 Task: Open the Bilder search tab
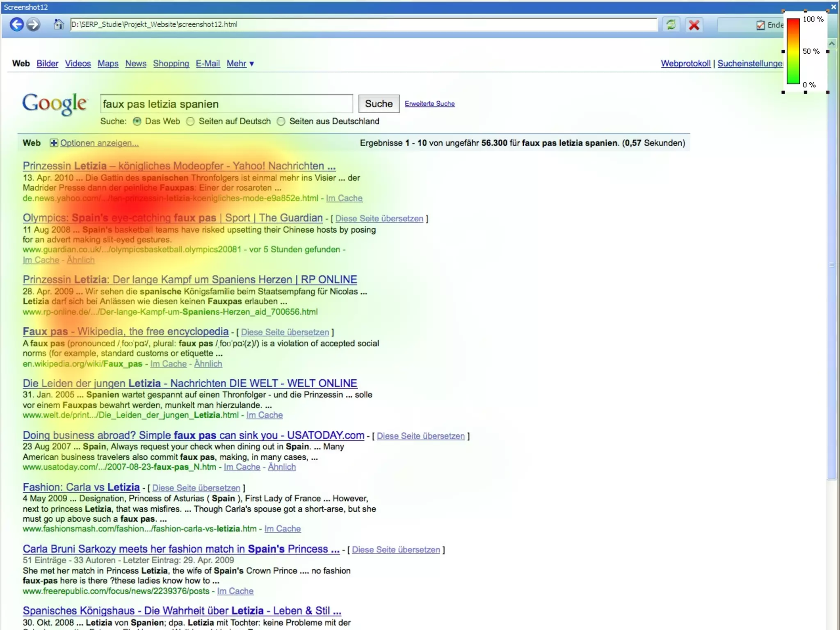pos(47,64)
